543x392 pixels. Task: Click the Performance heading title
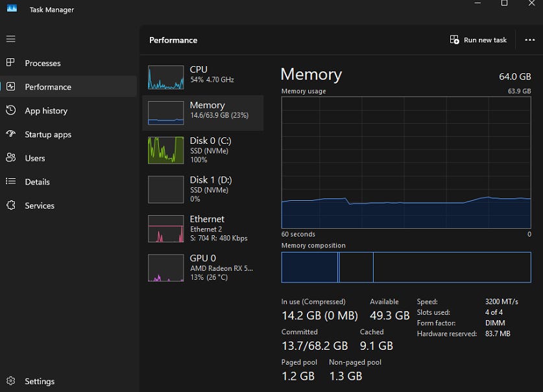(173, 40)
